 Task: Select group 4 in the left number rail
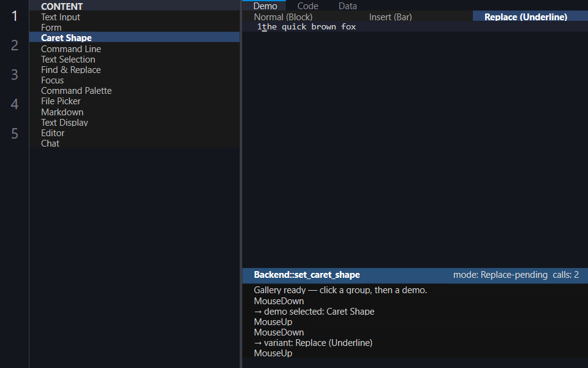click(x=14, y=104)
